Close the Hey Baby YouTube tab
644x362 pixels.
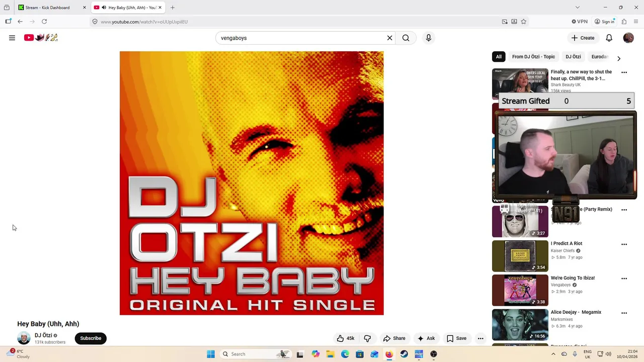click(160, 8)
